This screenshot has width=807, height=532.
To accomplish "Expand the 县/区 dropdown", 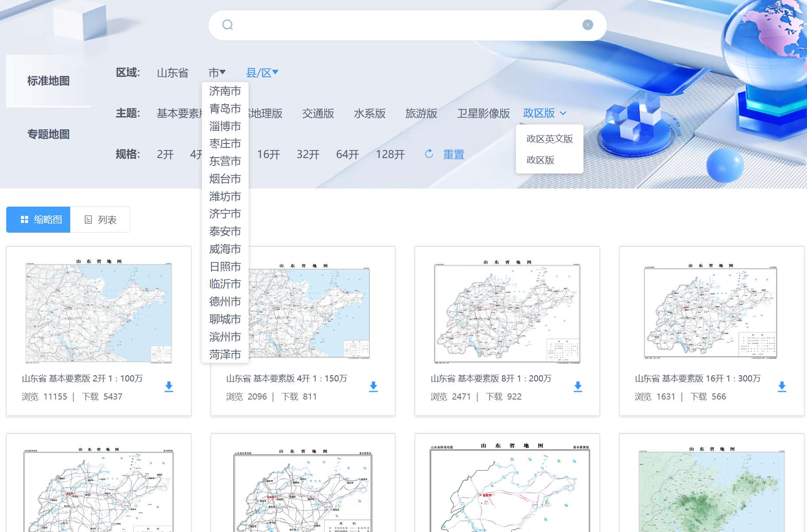I will (x=262, y=73).
